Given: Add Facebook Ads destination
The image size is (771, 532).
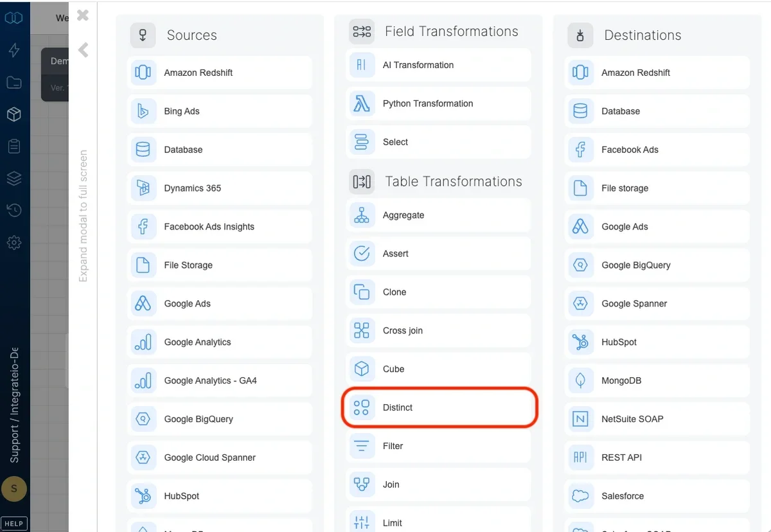Looking at the screenshot, I should (657, 150).
